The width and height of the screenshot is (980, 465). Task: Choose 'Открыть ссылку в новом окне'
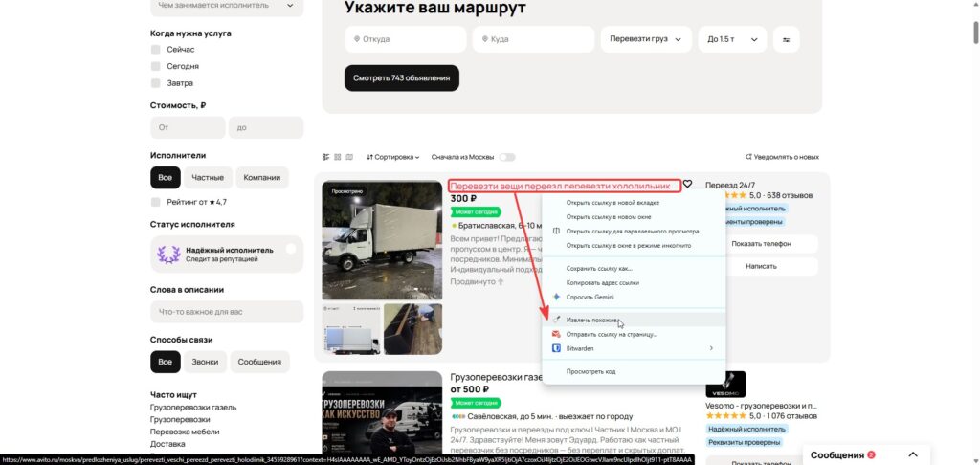coord(634,217)
